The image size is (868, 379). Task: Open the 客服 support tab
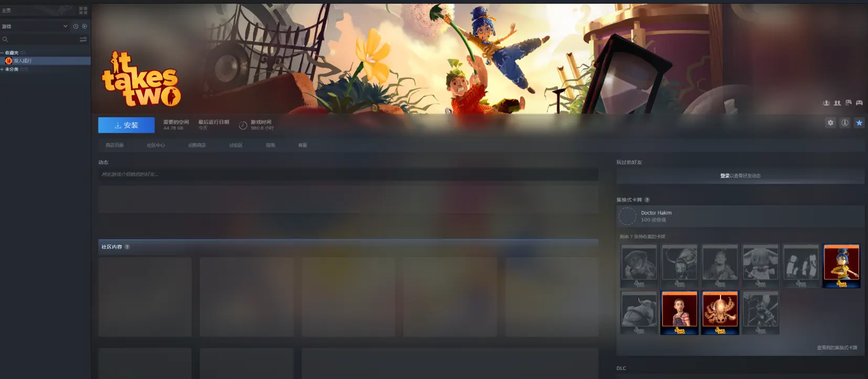tap(303, 145)
